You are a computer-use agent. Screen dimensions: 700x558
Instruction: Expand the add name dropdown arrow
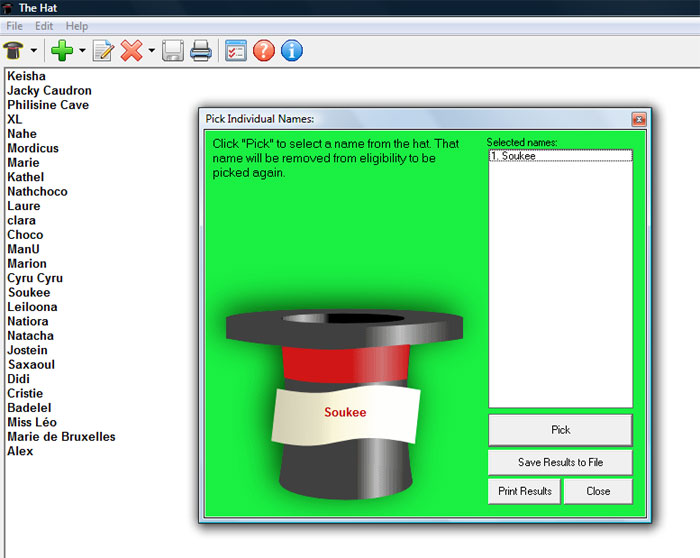[82, 50]
